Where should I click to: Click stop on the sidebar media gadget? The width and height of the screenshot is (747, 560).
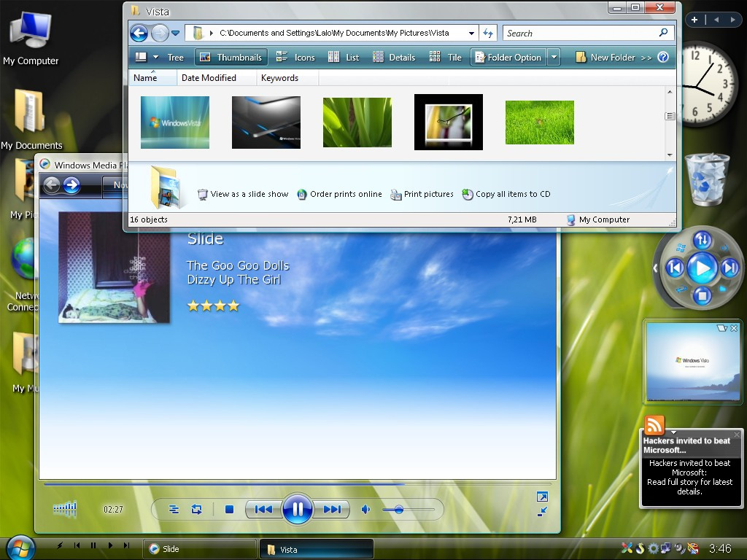702,296
